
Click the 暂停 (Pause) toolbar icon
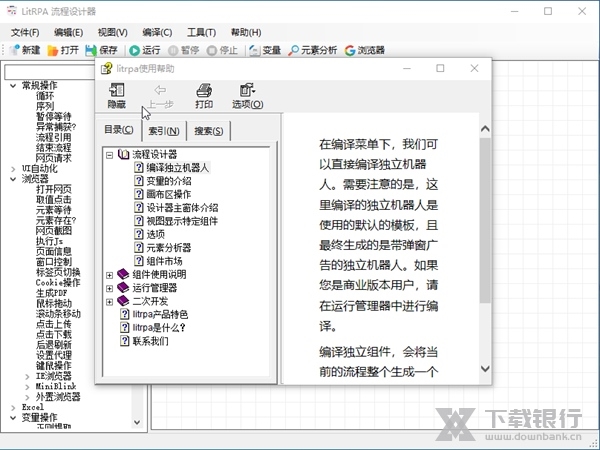click(173, 51)
